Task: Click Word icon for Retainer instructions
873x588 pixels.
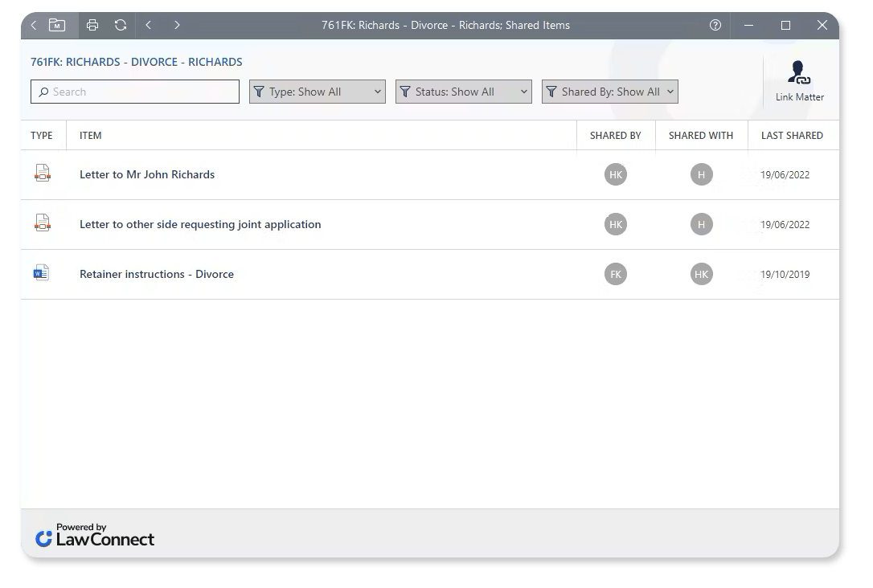Action: point(41,272)
